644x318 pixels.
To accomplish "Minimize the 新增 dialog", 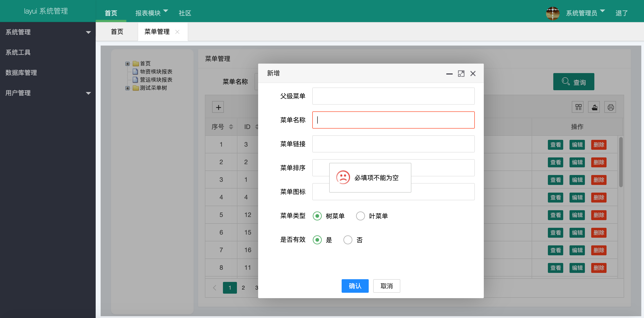I will click(449, 74).
